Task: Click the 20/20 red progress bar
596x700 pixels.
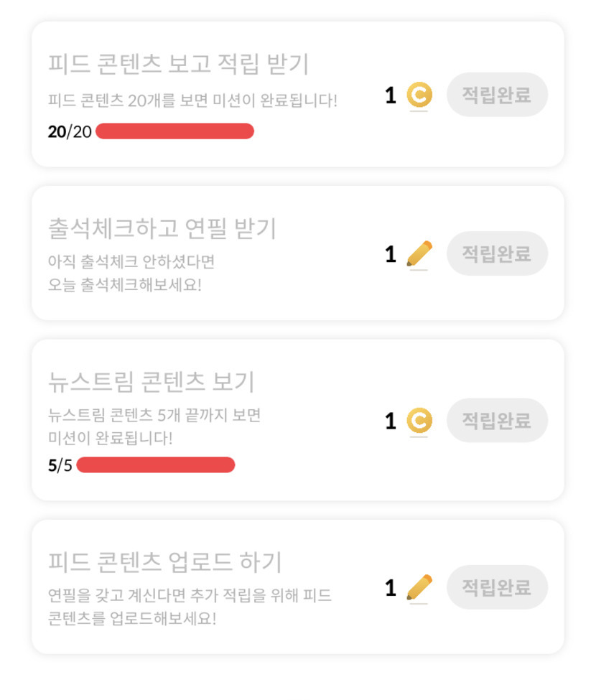Action: (x=174, y=131)
